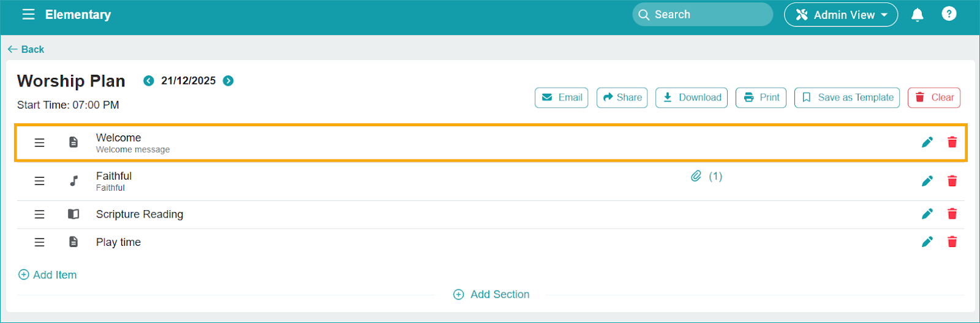Image resolution: width=980 pixels, height=323 pixels.
Task: Delete the Faithful song item
Action: [952, 181]
